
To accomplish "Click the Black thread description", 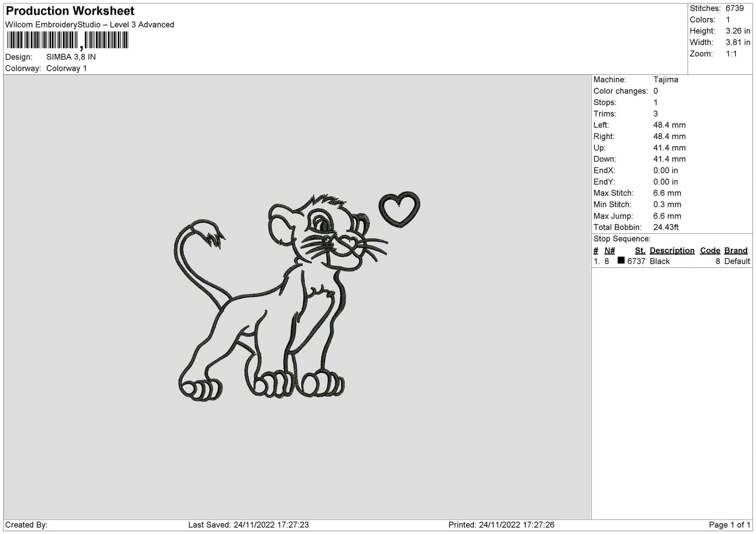I will click(660, 262).
